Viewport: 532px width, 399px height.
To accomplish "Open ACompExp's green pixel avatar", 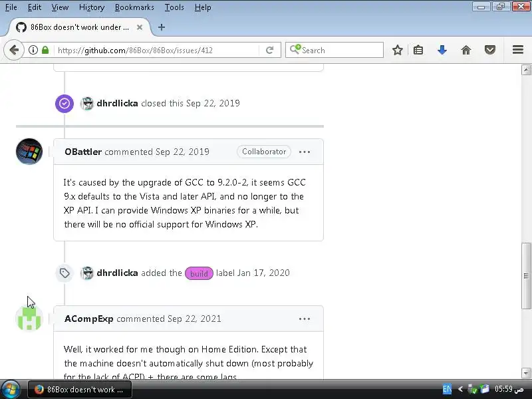I will point(29,319).
